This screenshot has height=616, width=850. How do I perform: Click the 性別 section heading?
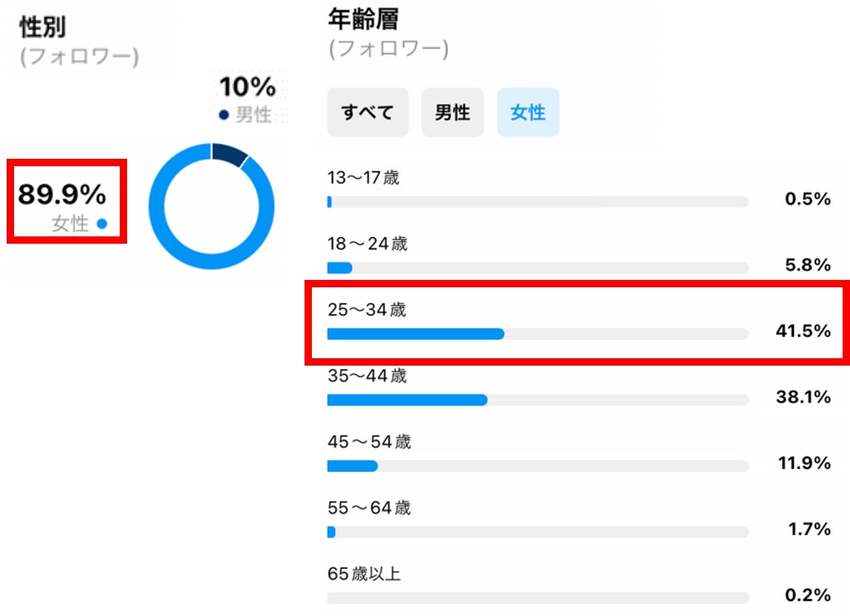click(42, 28)
